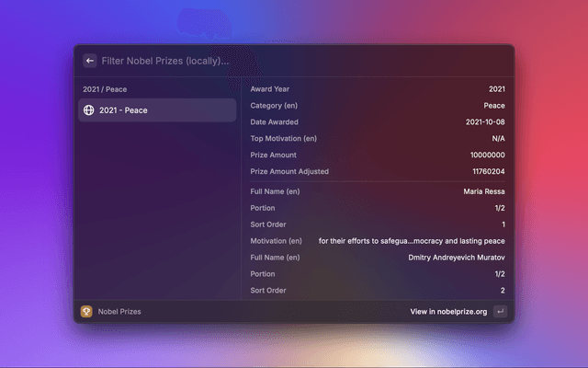Click the name Dmitry Andreyevich Muratov
Viewport: 588px width, 368px height.
(456, 258)
